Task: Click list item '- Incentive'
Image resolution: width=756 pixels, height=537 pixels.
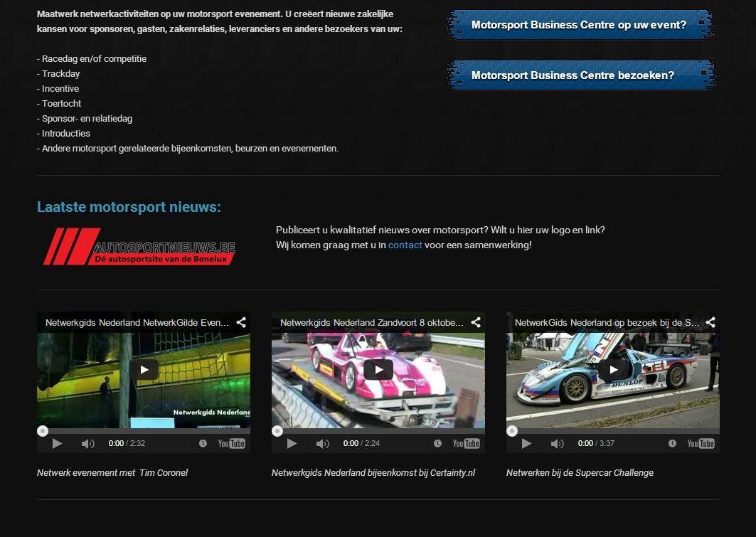Action: [58, 89]
